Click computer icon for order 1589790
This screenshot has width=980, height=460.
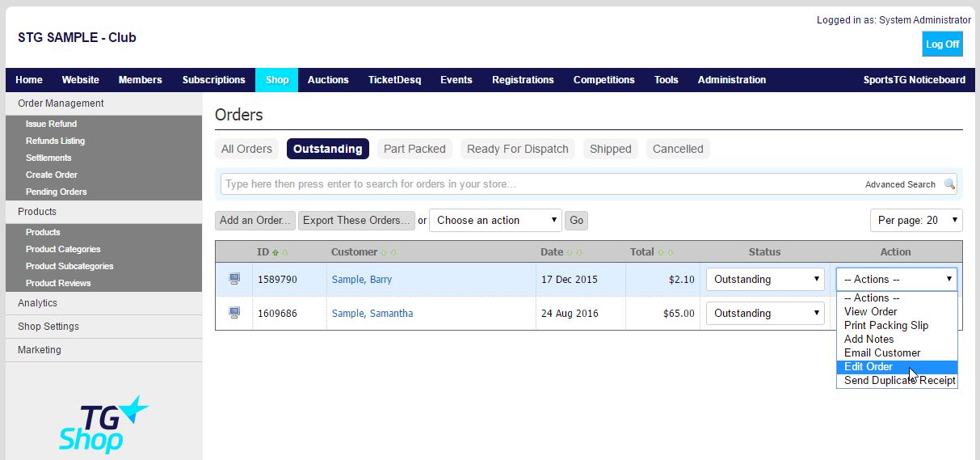[234, 279]
